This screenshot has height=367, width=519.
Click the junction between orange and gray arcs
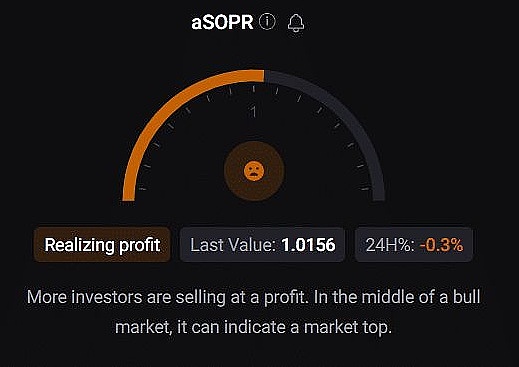[x=264, y=76]
